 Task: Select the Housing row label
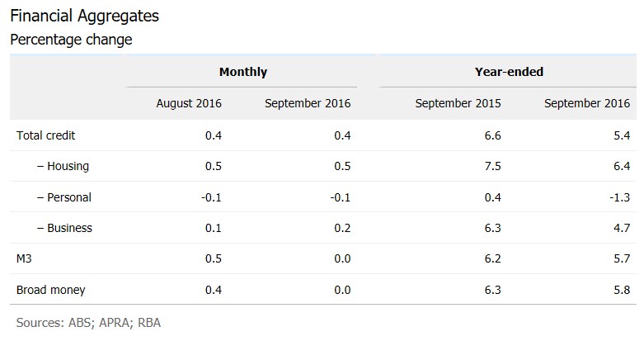(x=63, y=166)
